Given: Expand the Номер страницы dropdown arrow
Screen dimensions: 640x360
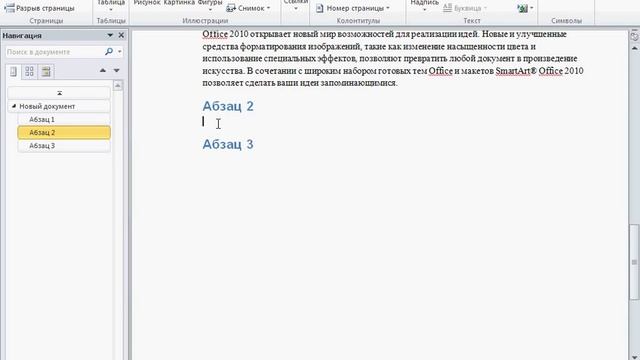Looking at the screenshot, I should [388, 8].
